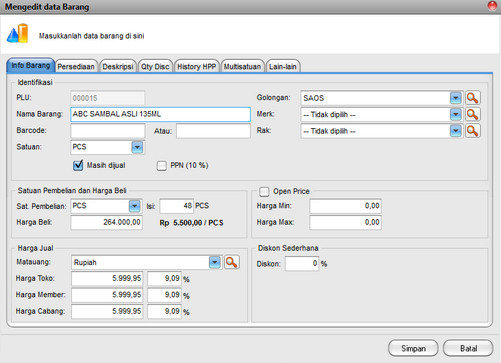
Task: Close the Mengedit data Barang dialog
Action: [492, 6]
